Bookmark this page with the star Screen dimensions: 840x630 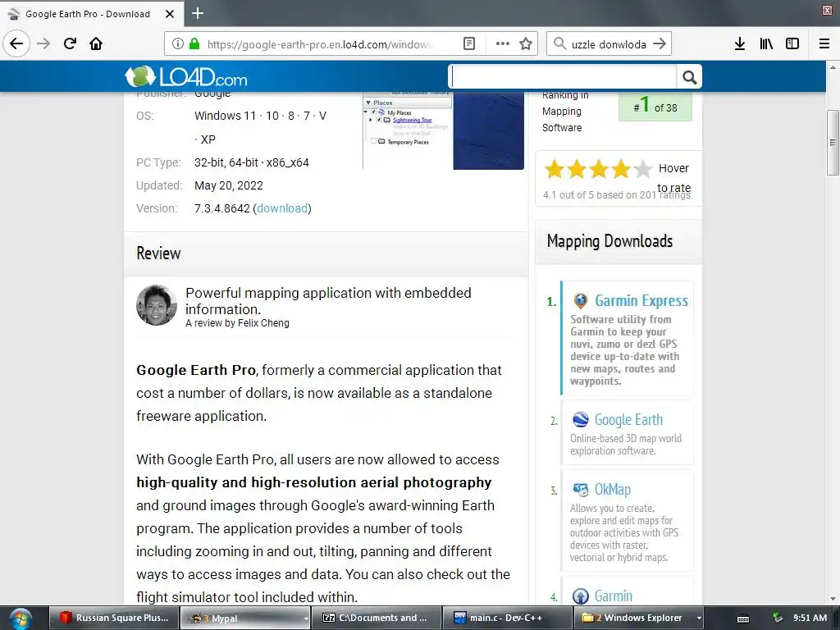[526, 44]
